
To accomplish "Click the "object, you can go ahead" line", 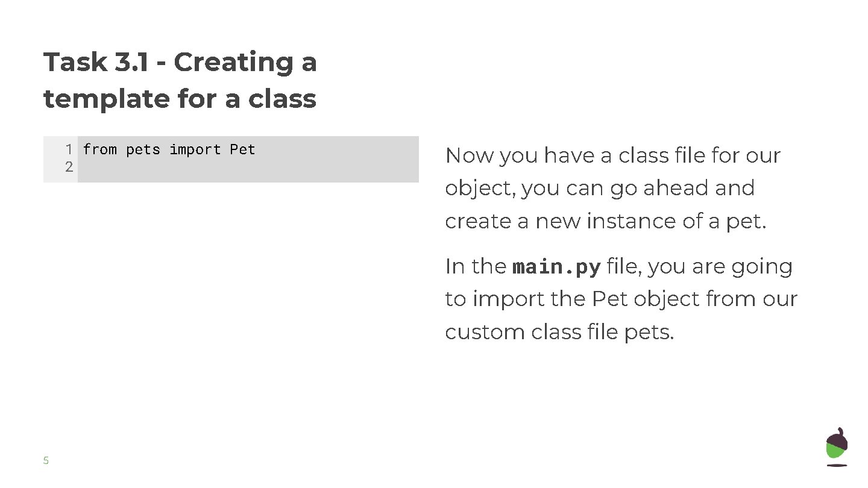I will [599, 188].
